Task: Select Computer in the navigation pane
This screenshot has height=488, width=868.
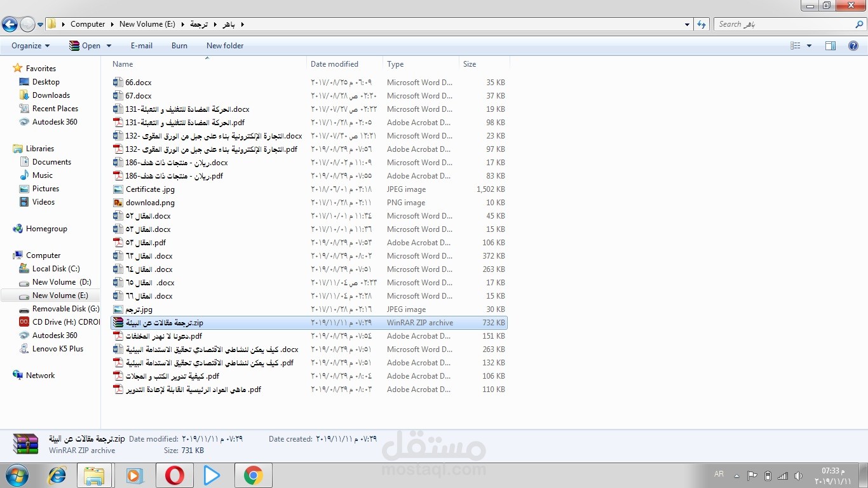Action: coord(43,255)
